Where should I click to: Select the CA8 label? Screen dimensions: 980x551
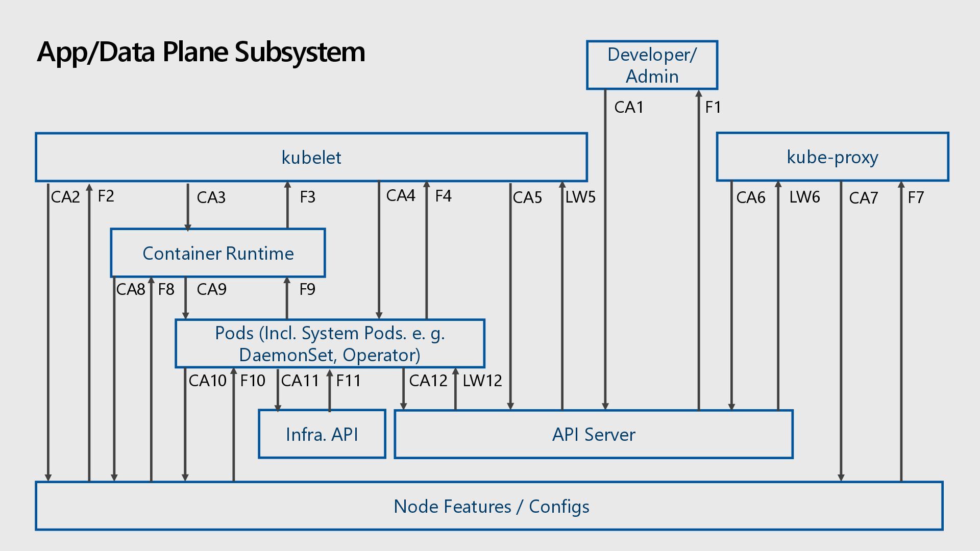(x=131, y=289)
